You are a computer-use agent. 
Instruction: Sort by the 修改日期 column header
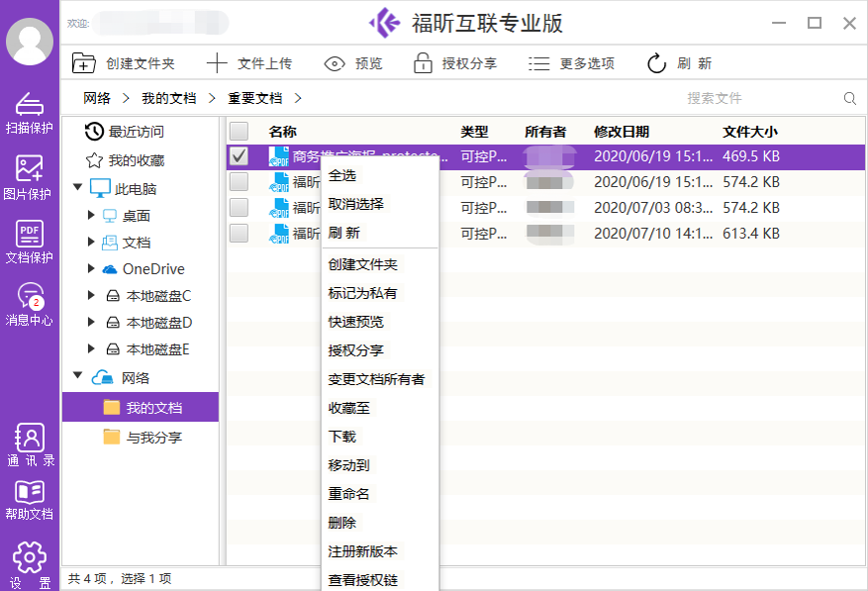(622, 132)
